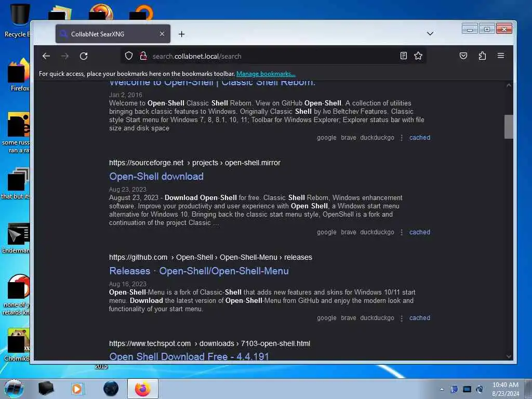Screen dimensions: 532x399
Task: Expand options dots for GitHub releases result
Action: [x=402, y=318]
